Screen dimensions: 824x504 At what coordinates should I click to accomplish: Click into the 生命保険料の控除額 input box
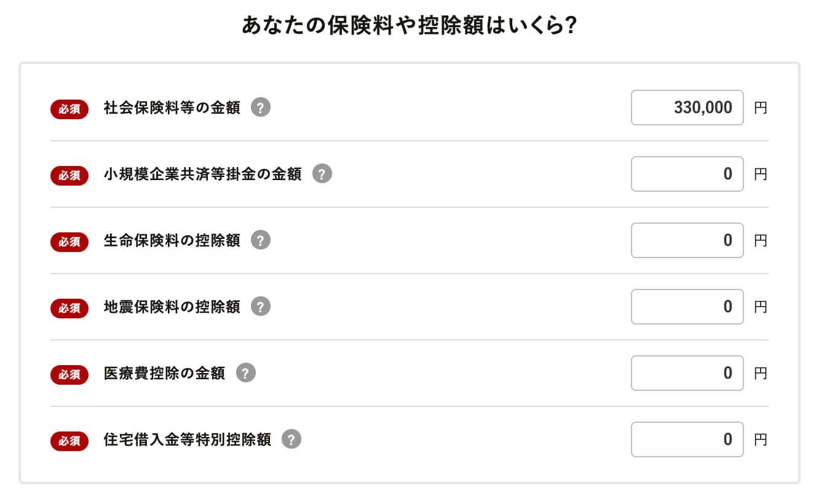pos(687,240)
